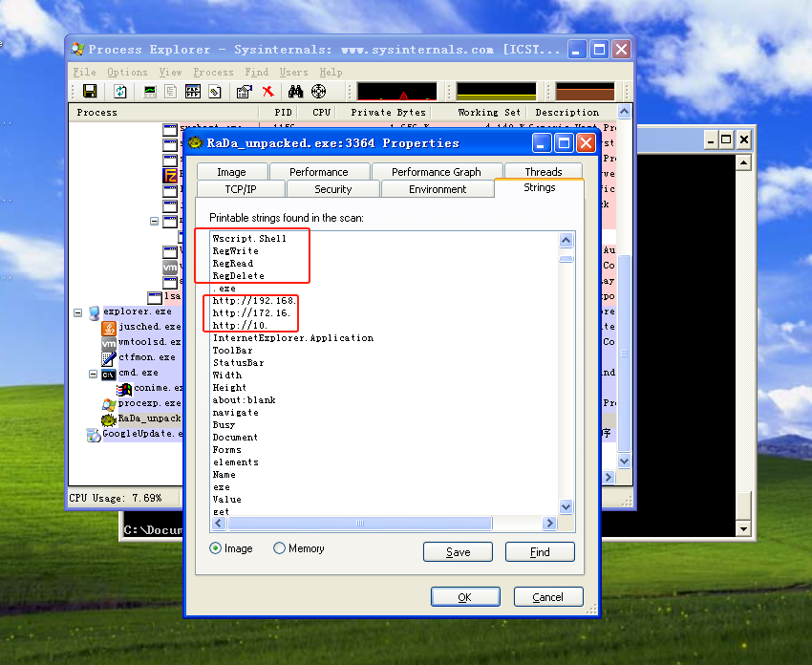The width and height of the screenshot is (812, 665).
Task: Open the File menu
Action: 84,72
